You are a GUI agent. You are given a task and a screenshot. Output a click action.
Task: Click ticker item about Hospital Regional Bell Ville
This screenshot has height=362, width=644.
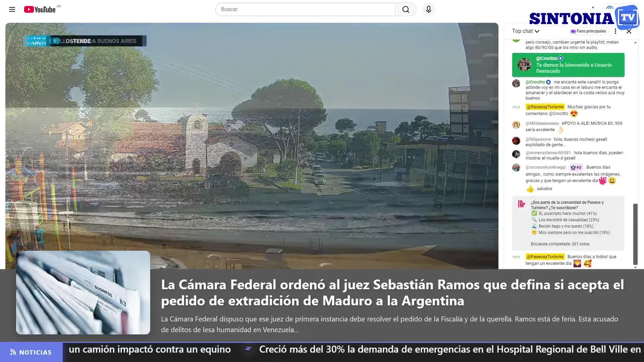pyautogui.click(x=450, y=349)
